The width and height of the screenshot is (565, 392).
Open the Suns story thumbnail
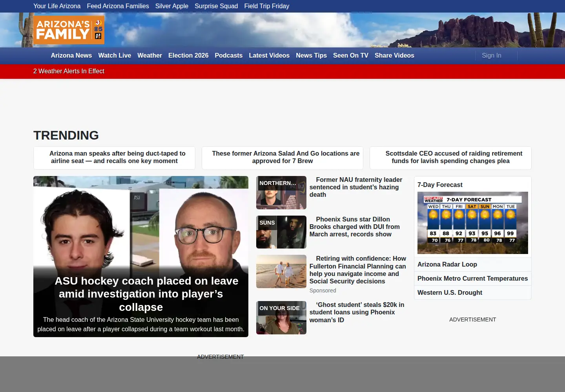tap(281, 232)
